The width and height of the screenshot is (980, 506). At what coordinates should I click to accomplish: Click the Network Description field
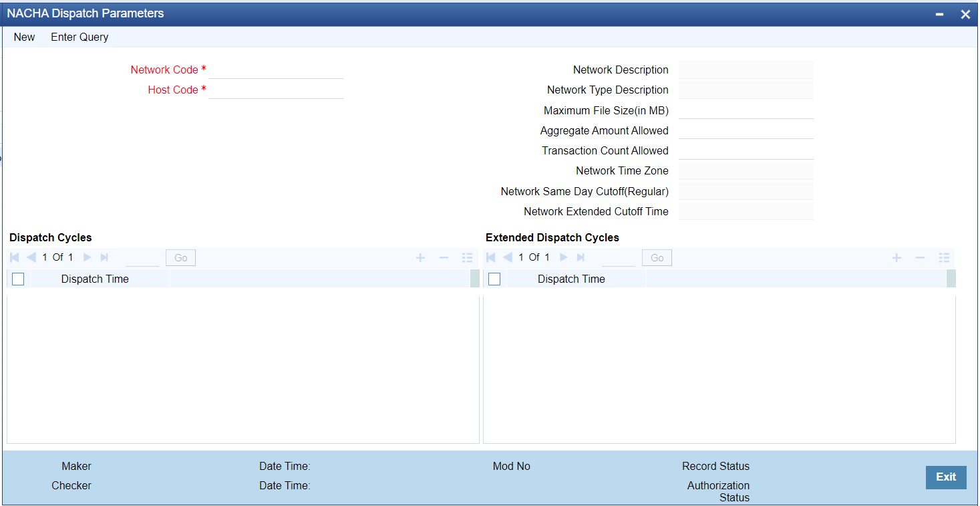click(746, 70)
